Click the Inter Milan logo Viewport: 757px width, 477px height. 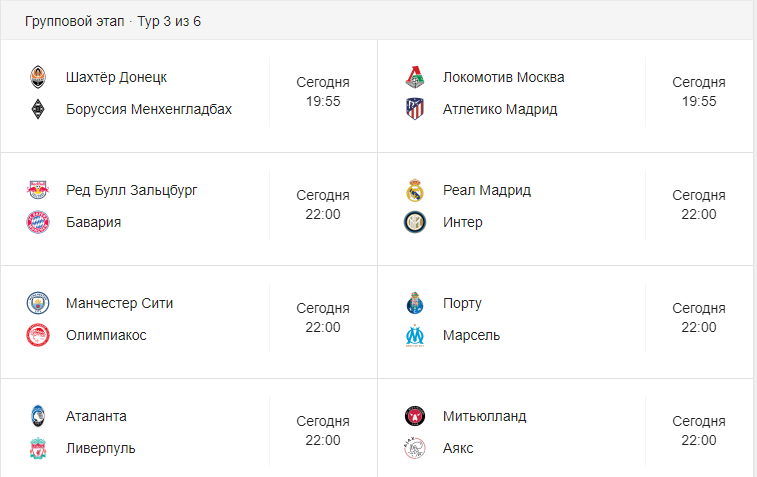click(x=415, y=222)
